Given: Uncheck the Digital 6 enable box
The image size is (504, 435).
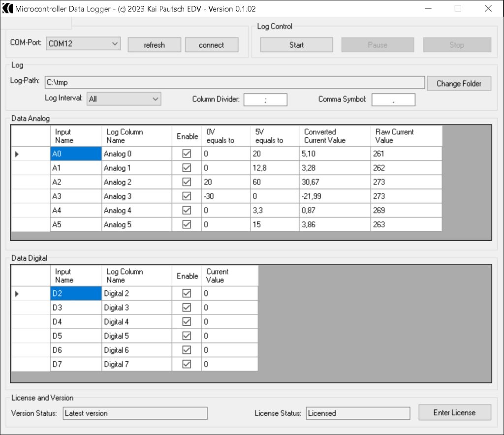Looking at the screenshot, I should [187, 350].
